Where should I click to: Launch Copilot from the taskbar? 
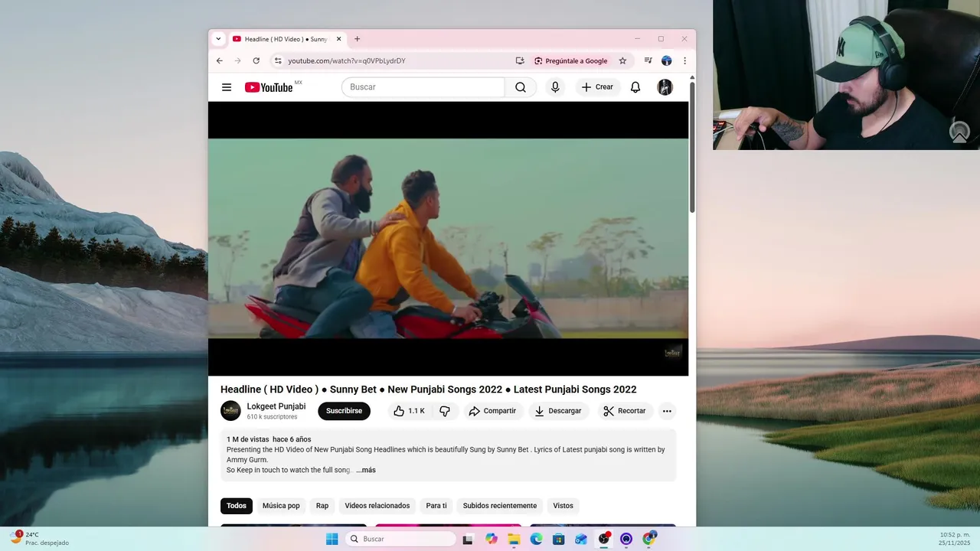point(491,539)
